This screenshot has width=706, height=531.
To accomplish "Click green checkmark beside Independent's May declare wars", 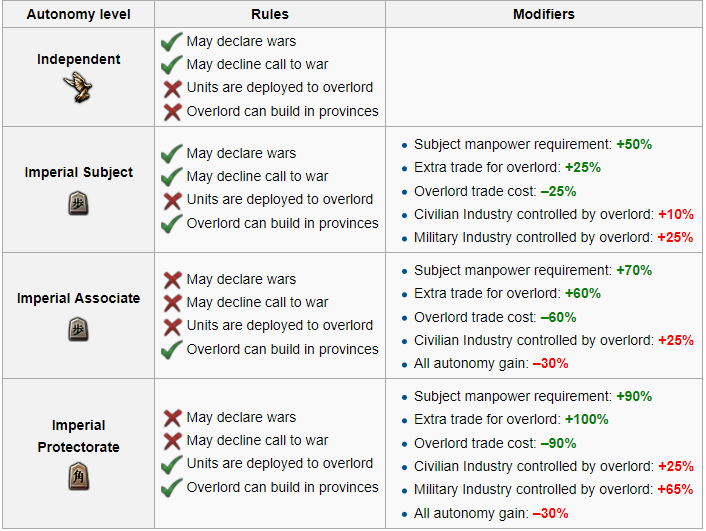I will 171,42.
